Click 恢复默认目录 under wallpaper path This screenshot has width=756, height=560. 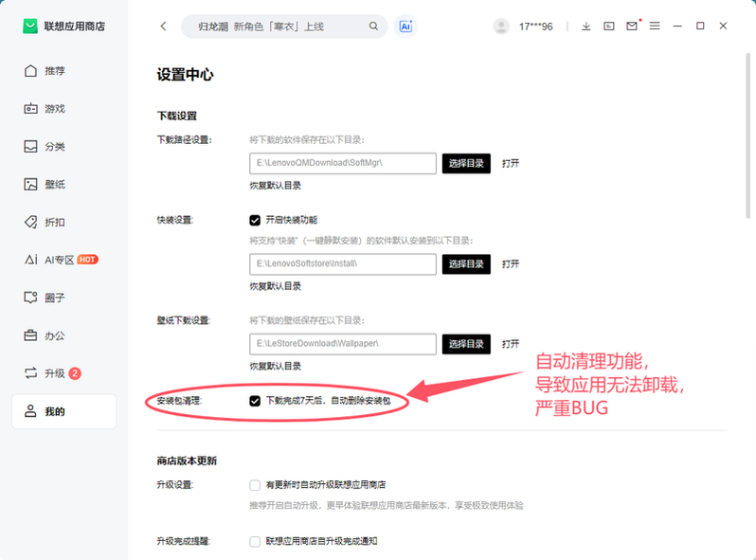tap(276, 366)
